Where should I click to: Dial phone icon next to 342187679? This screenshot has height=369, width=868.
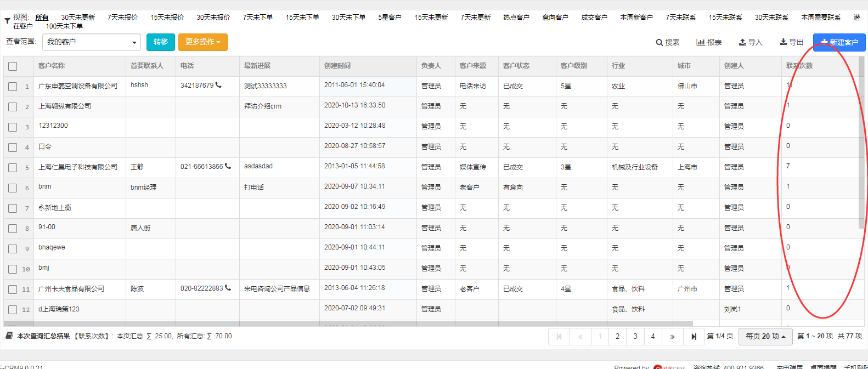(x=218, y=85)
